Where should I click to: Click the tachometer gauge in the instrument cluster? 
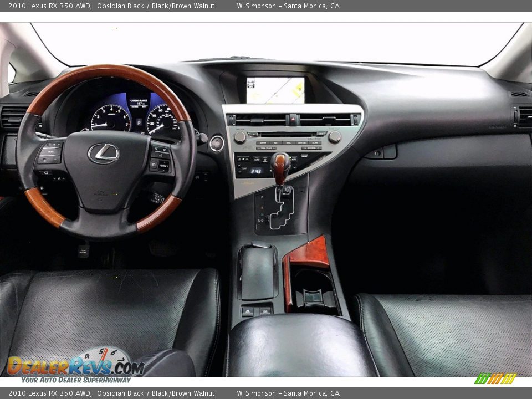[111, 119]
